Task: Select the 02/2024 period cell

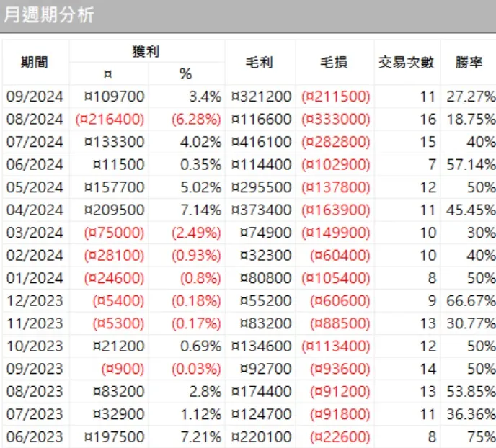Action: click(x=35, y=255)
